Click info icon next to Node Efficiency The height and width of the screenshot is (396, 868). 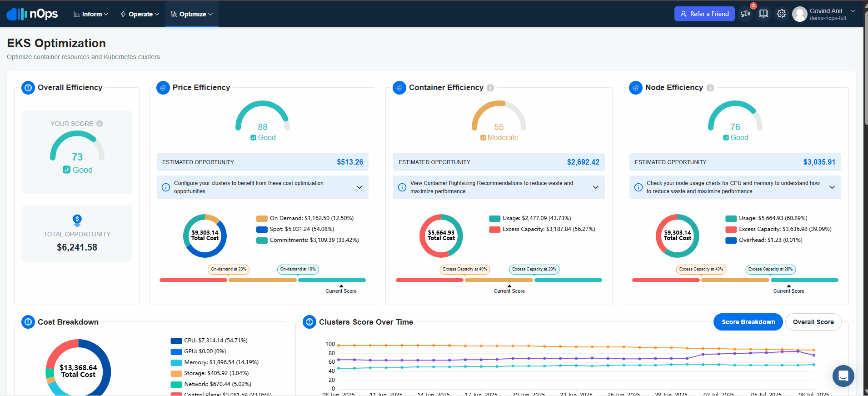coord(710,88)
